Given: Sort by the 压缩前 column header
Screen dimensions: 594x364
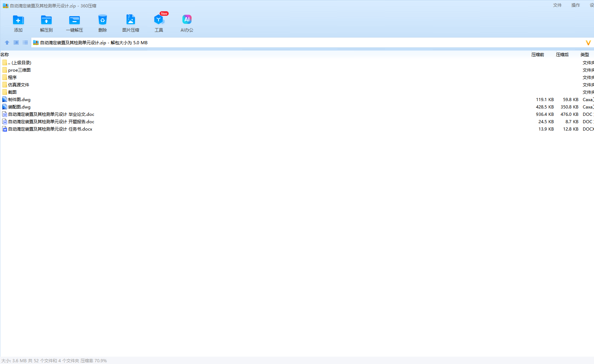Looking at the screenshot, I should pos(538,55).
